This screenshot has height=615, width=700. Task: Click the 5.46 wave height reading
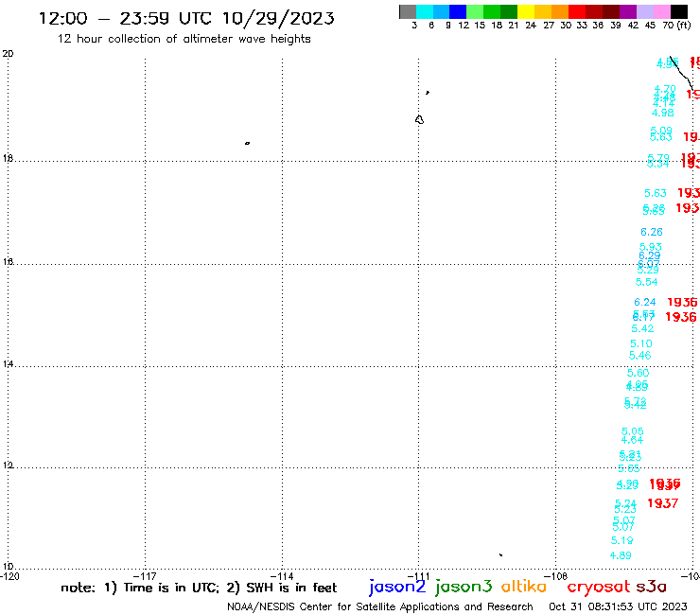click(x=639, y=356)
